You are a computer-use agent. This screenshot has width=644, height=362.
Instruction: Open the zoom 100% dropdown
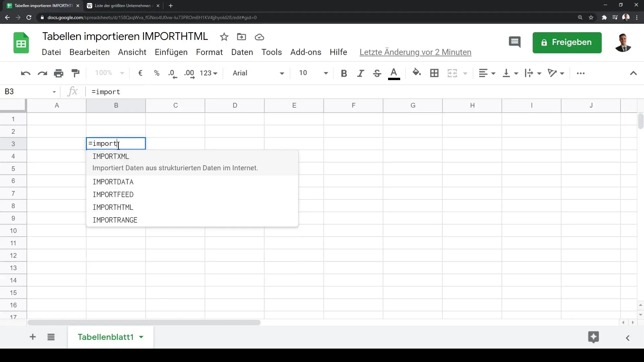point(109,73)
